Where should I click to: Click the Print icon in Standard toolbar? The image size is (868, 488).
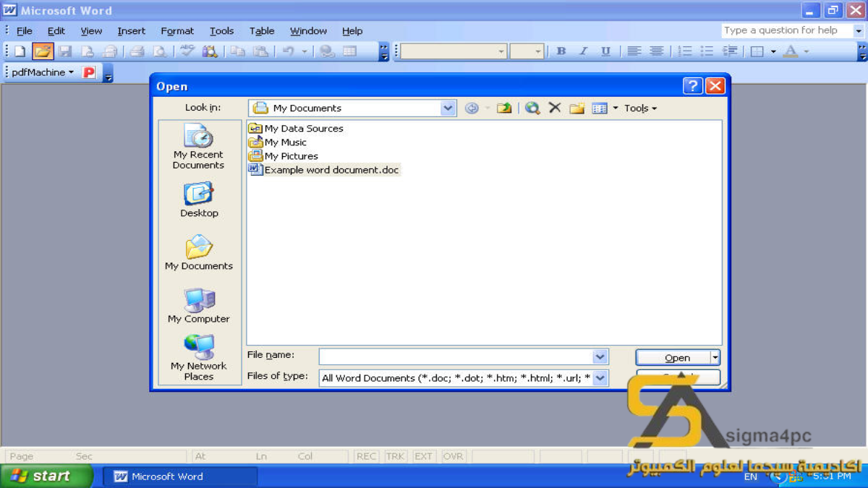(137, 51)
